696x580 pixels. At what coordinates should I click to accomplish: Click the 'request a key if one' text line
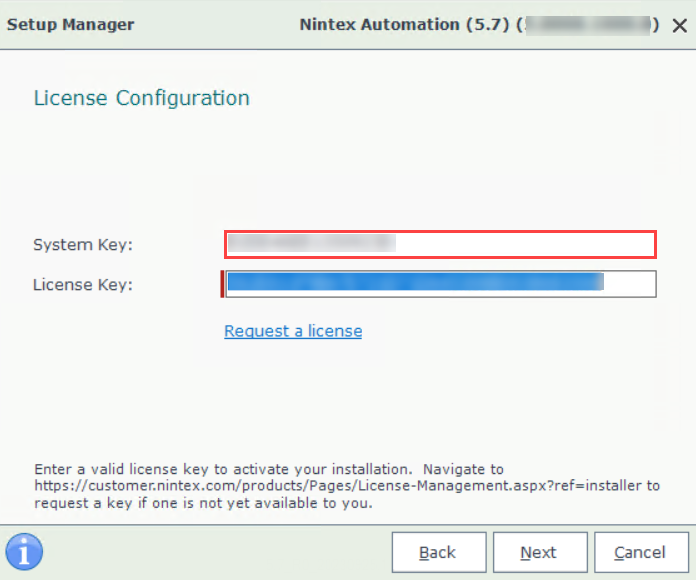pyautogui.click(x=202, y=503)
